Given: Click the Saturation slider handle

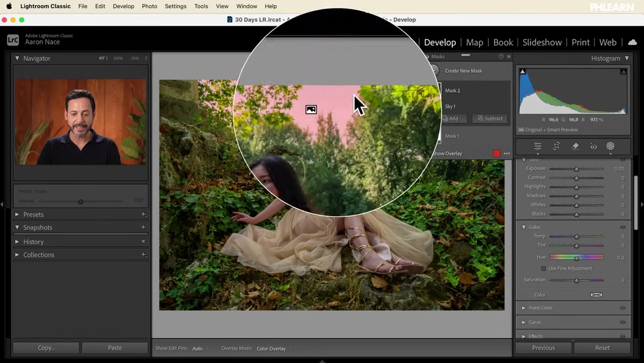Looking at the screenshot, I should (x=576, y=280).
